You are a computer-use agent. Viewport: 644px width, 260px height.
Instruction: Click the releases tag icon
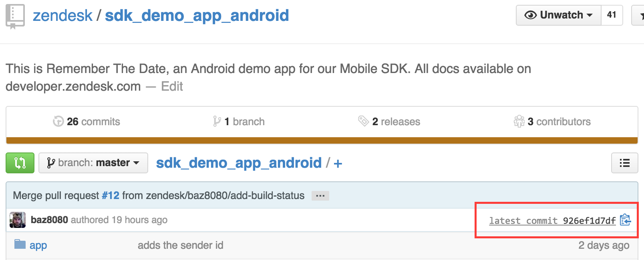coord(363,121)
